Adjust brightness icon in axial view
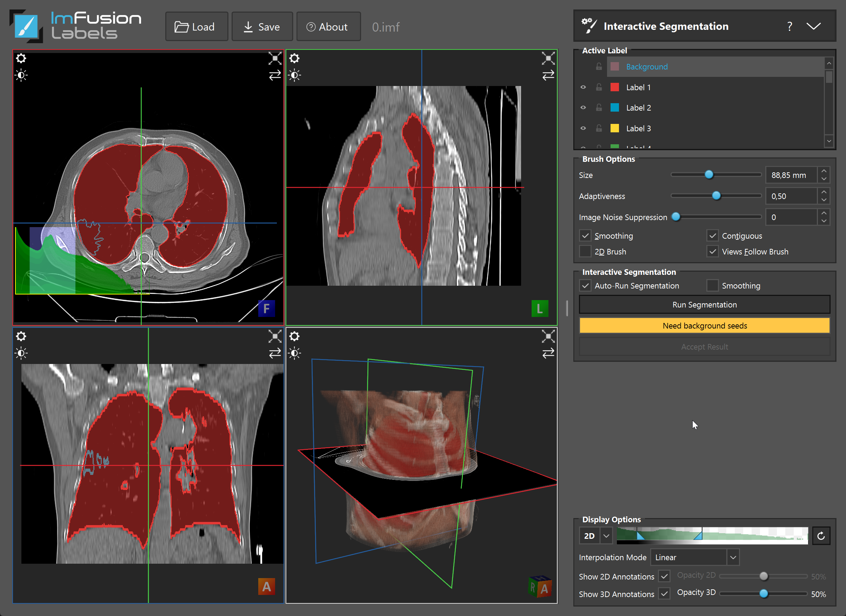 click(x=21, y=75)
